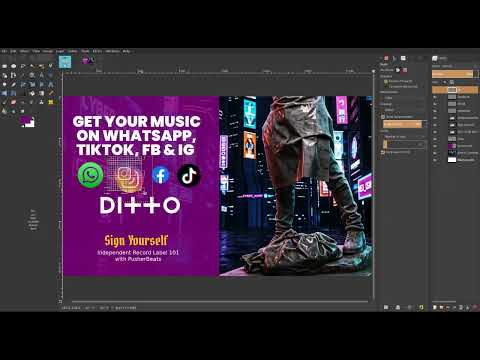
Task: Select the layer with the dark city thumbnail
Action: click(x=455, y=153)
